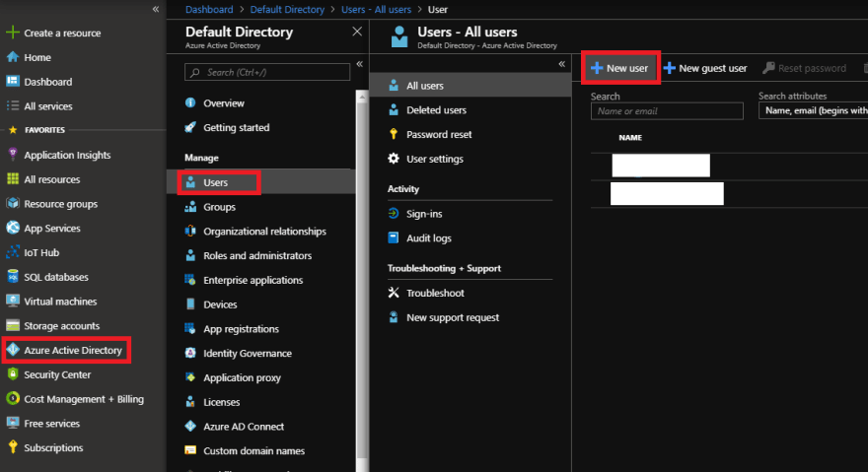The width and height of the screenshot is (868, 472).
Task: Click the Name or email search field
Action: 667,110
